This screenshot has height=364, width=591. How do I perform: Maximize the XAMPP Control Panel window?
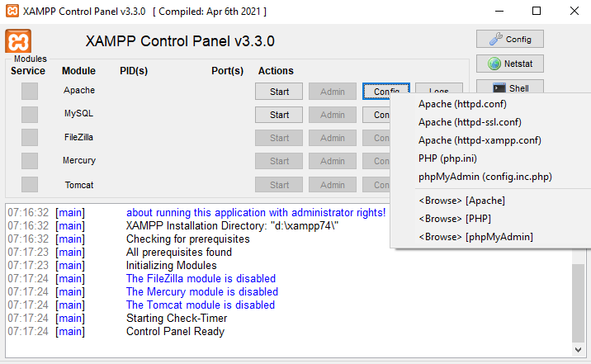coord(537,11)
